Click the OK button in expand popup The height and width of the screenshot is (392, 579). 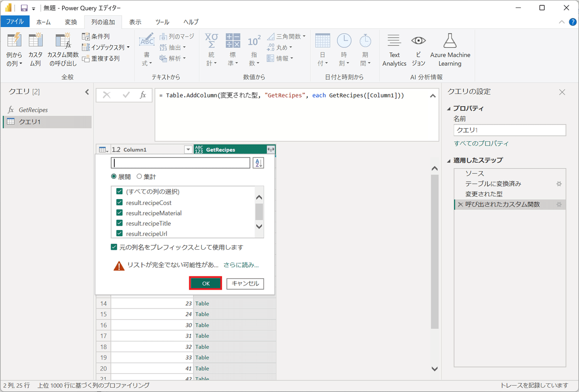[206, 283]
